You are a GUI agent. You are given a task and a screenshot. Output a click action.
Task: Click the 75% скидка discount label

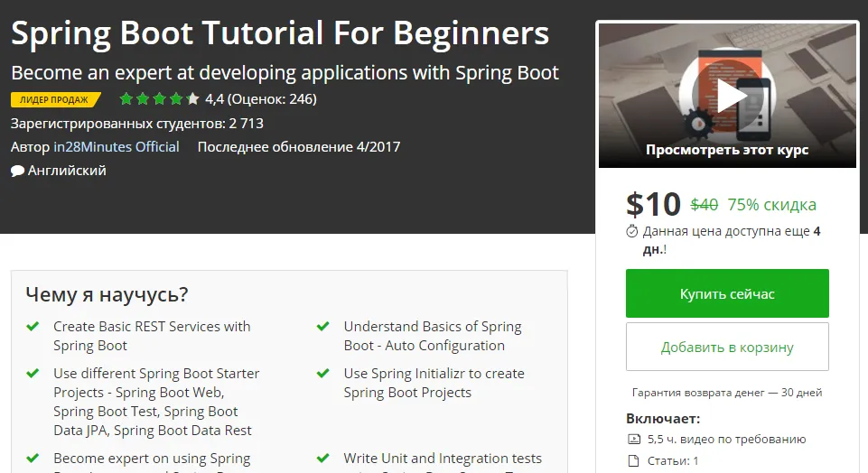click(771, 205)
